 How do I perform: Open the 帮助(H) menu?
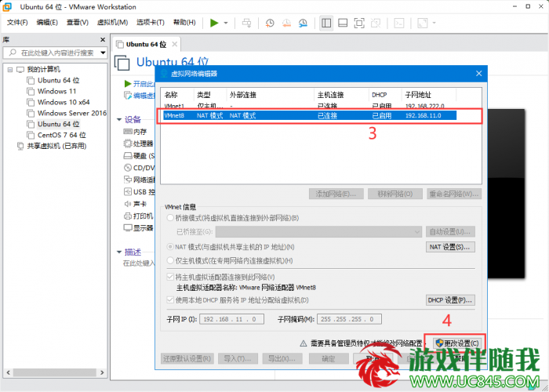184,23
